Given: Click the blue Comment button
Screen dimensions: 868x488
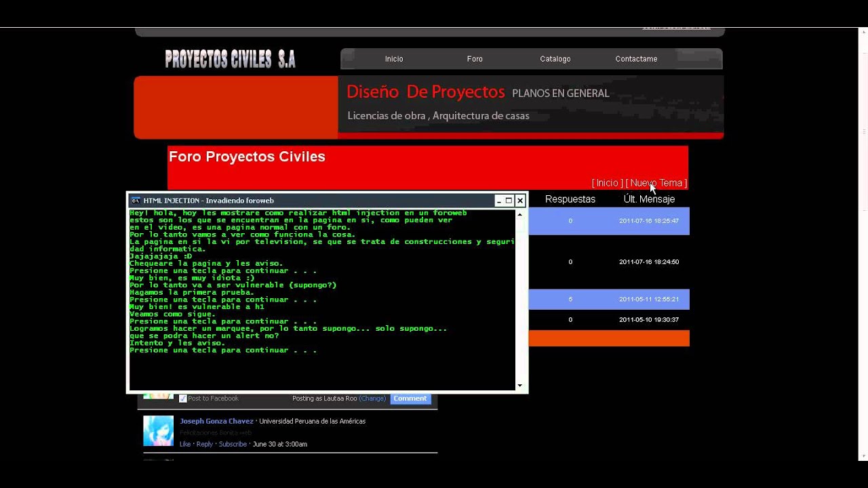Looking at the screenshot, I should (x=410, y=399).
